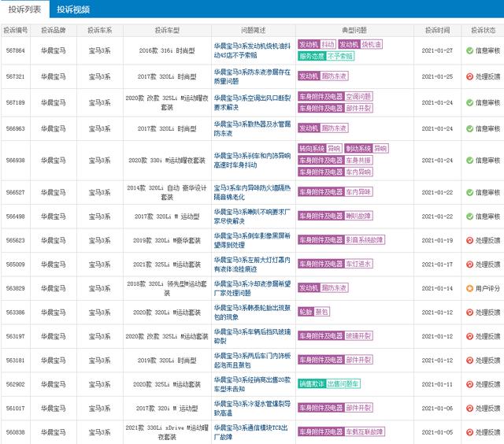Click the 投诉编号 column header
The height and width of the screenshot is (444, 504).
16,30
